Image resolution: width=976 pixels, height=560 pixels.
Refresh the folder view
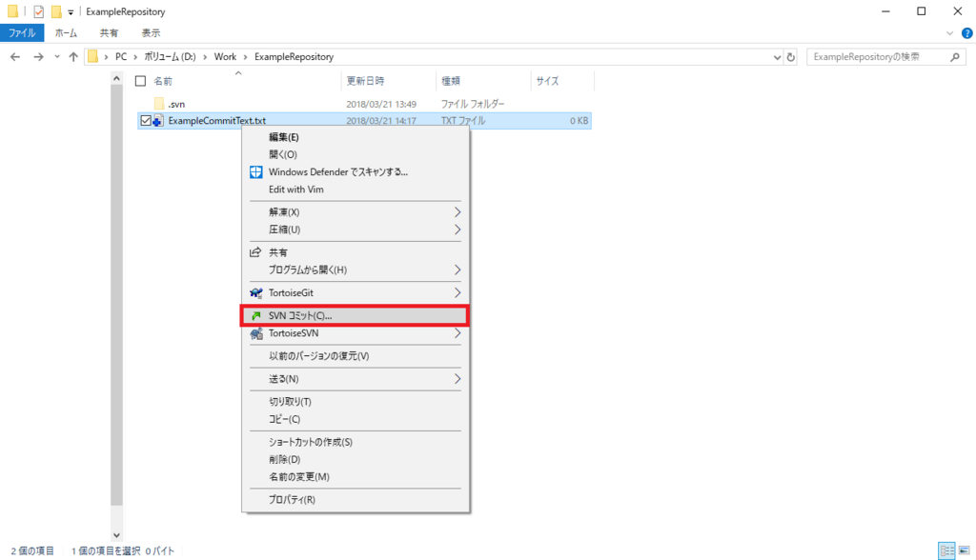pos(790,57)
